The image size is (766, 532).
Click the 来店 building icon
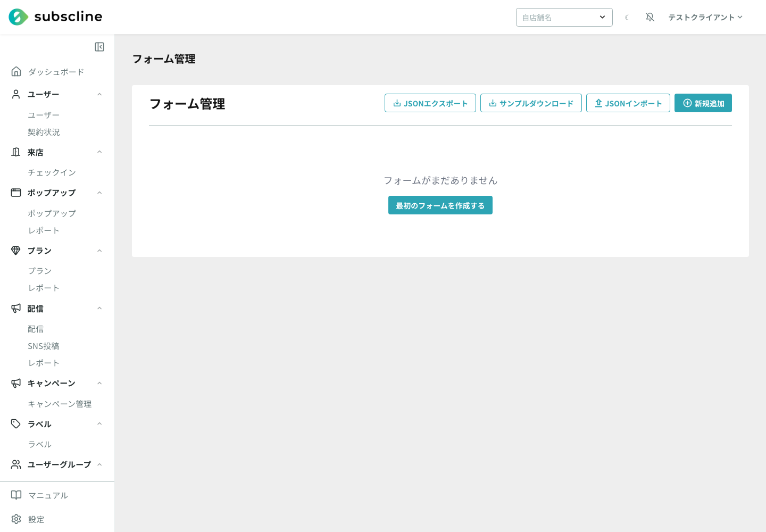pyautogui.click(x=16, y=152)
